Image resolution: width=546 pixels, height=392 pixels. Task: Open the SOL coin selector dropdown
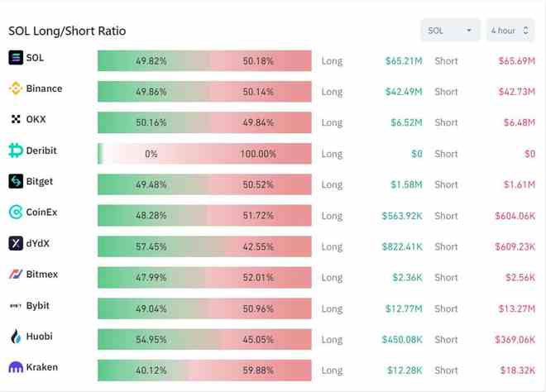tap(450, 31)
